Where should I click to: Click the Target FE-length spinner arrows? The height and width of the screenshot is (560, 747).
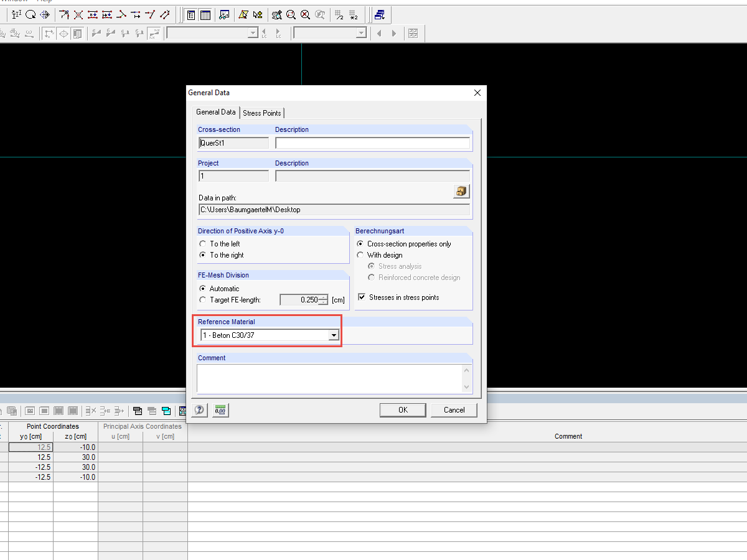[323, 300]
